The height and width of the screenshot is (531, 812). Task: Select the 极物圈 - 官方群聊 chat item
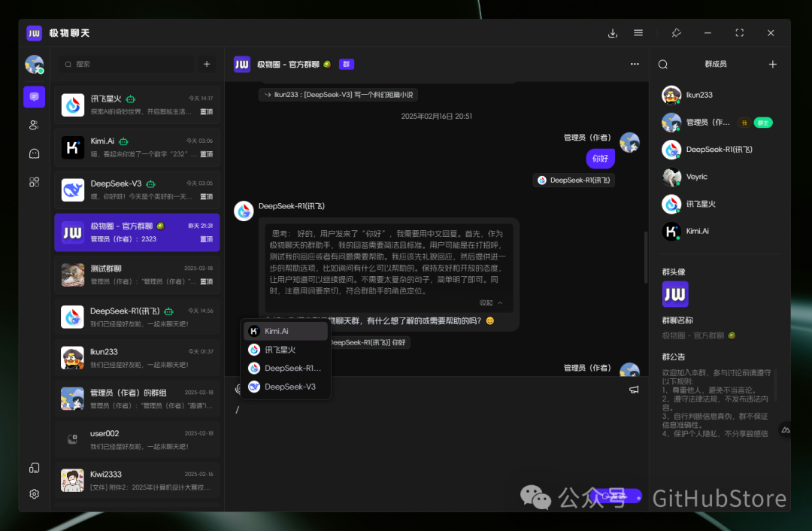pyautogui.click(x=138, y=232)
